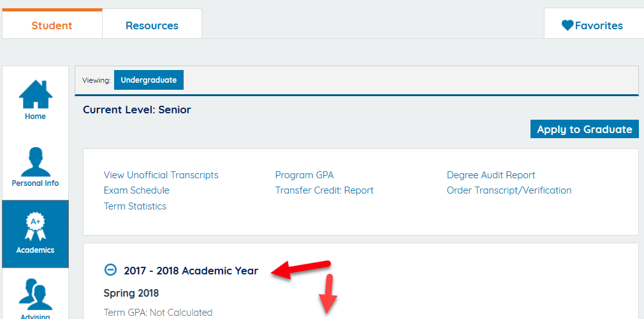Open Personal Info person icon

point(35,162)
